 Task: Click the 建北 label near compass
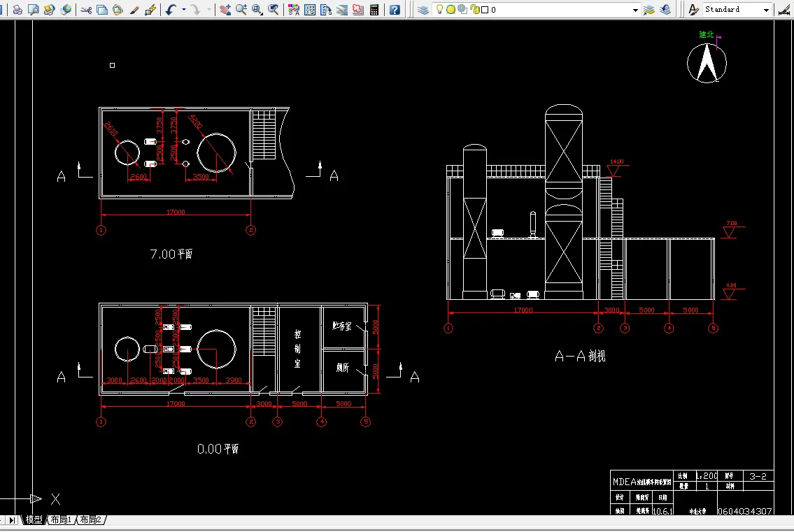[x=707, y=34]
